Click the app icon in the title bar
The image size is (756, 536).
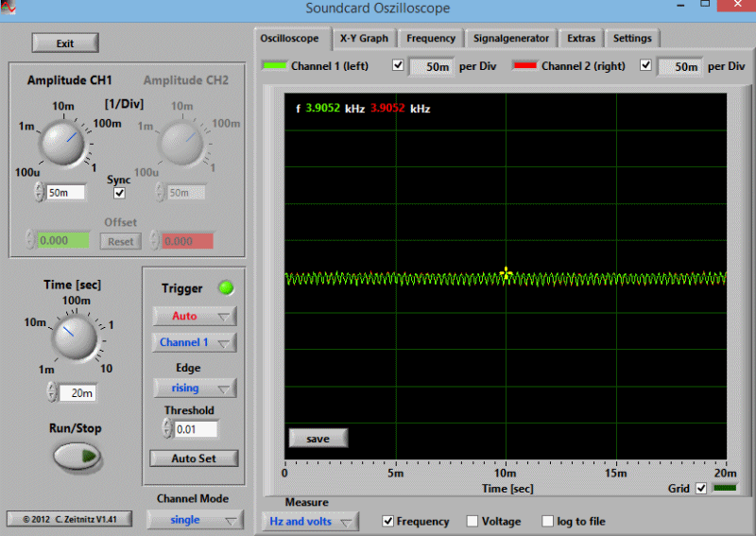click(8, 8)
